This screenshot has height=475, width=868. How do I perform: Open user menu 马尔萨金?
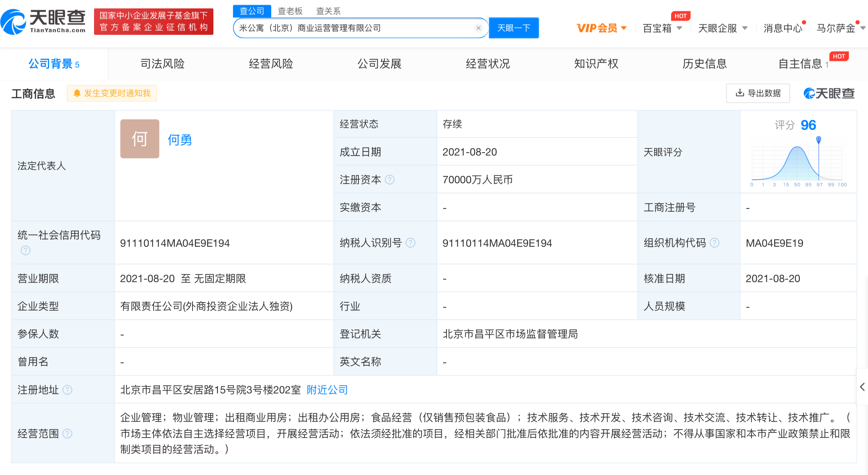click(840, 28)
